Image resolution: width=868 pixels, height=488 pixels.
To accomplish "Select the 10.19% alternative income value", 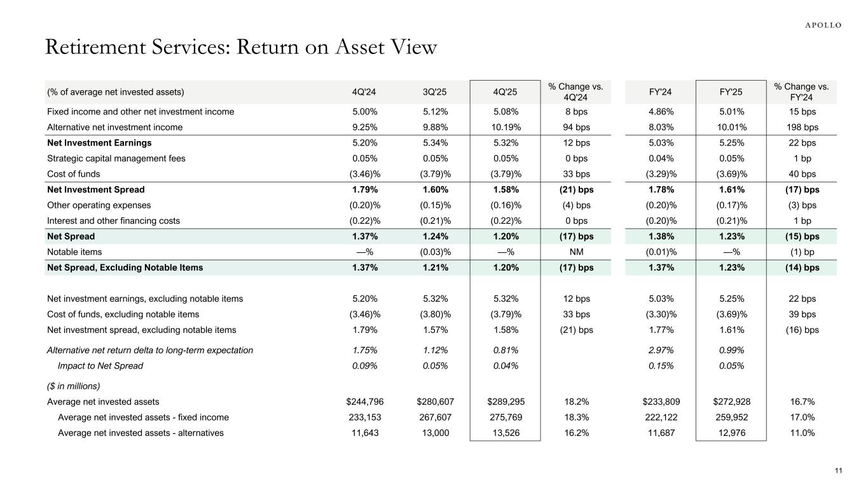I will (505, 127).
